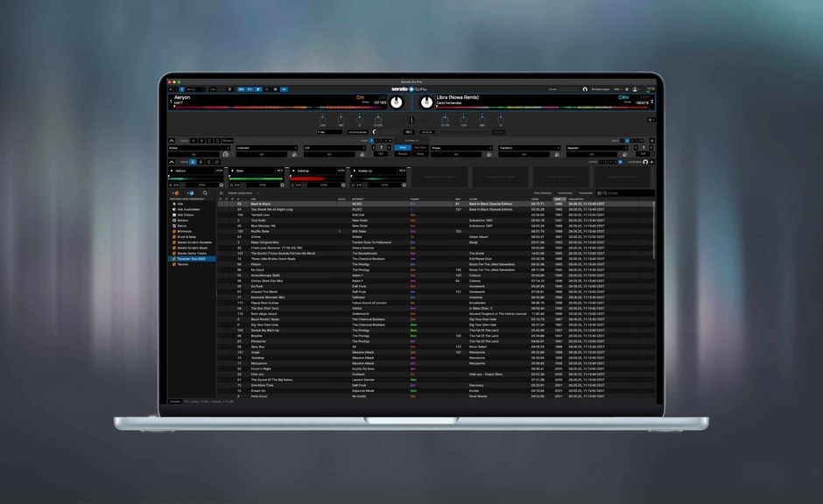This screenshot has height=504, width=823.
Task: Click the right FX unit TAP button
Action: (643, 154)
